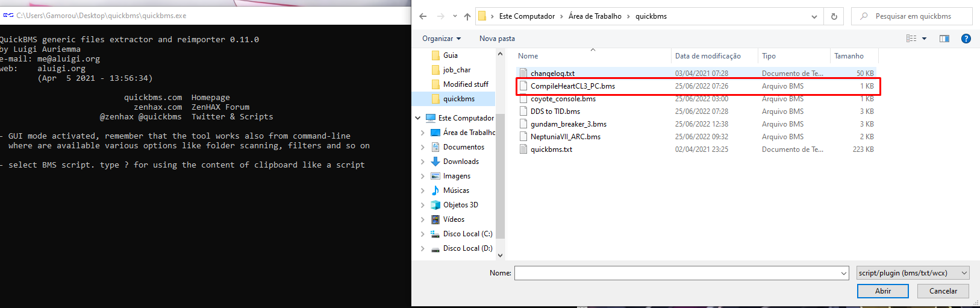Open 'script/plugin (bms/txt/wcx)' file type dropdown
The height and width of the screenshot is (308, 980).
[x=913, y=273]
